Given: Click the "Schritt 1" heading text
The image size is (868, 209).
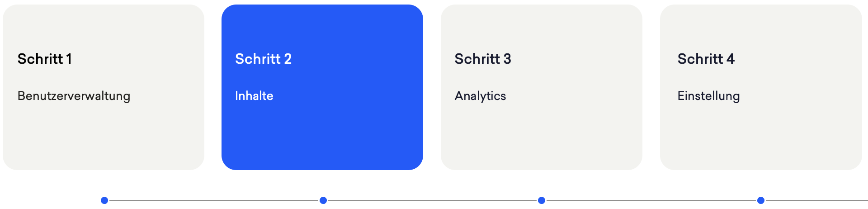Looking at the screenshot, I should point(45,59).
